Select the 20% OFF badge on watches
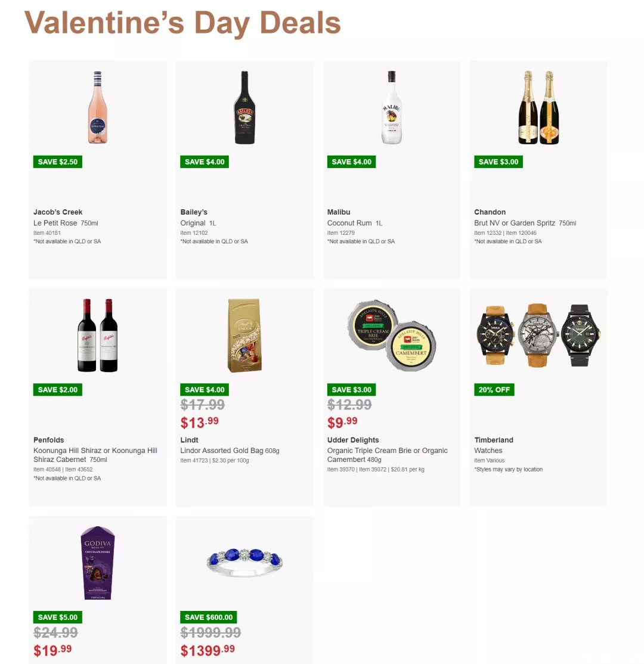The width and height of the screenshot is (644, 664). click(x=494, y=390)
